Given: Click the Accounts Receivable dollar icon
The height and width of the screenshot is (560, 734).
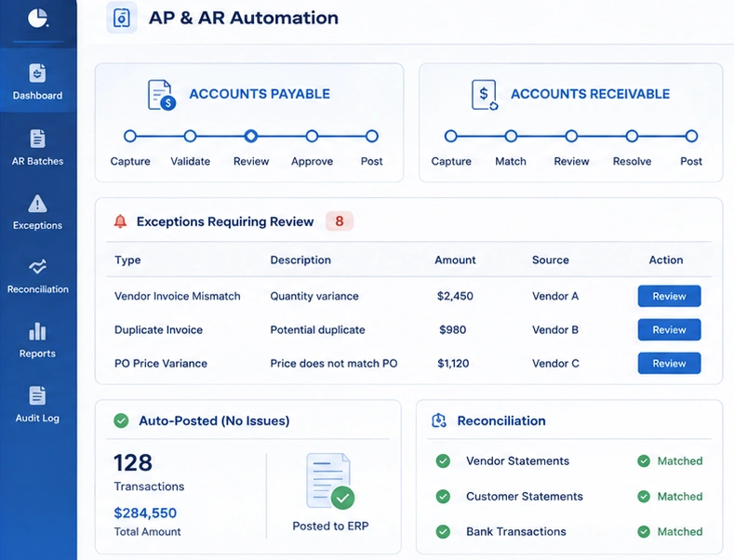Looking at the screenshot, I should pyautogui.click(x=485, y=95).
